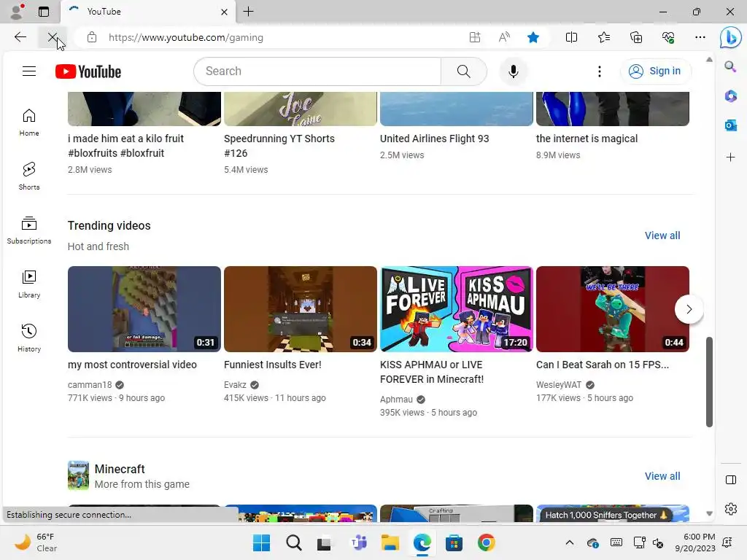Viewport: 747px width, 560px height.
Task: Open KISS APHMAU or LIVE FOREVER thumbnail
Action: click(457, 309)
